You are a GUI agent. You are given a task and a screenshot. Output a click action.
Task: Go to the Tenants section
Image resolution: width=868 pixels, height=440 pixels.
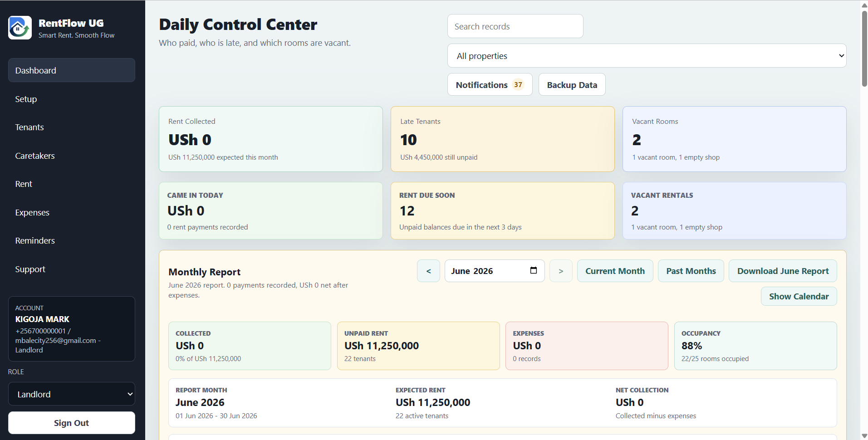click(72, 127)
